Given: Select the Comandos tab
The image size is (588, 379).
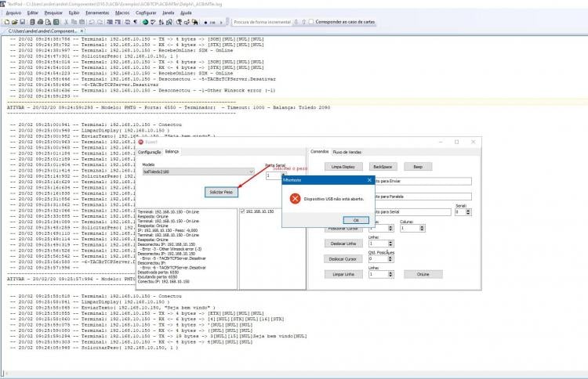Looking at the screenshot, I should 320,152.
